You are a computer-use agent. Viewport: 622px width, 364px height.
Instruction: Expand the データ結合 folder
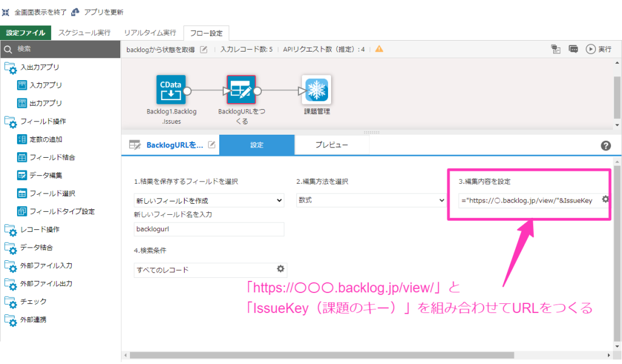click(x=10, y=248)
